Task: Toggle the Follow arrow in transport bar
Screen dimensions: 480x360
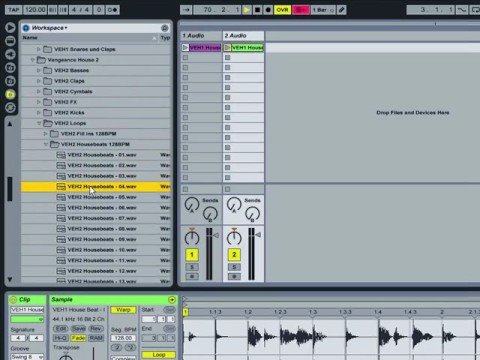Action: point(186,10)
